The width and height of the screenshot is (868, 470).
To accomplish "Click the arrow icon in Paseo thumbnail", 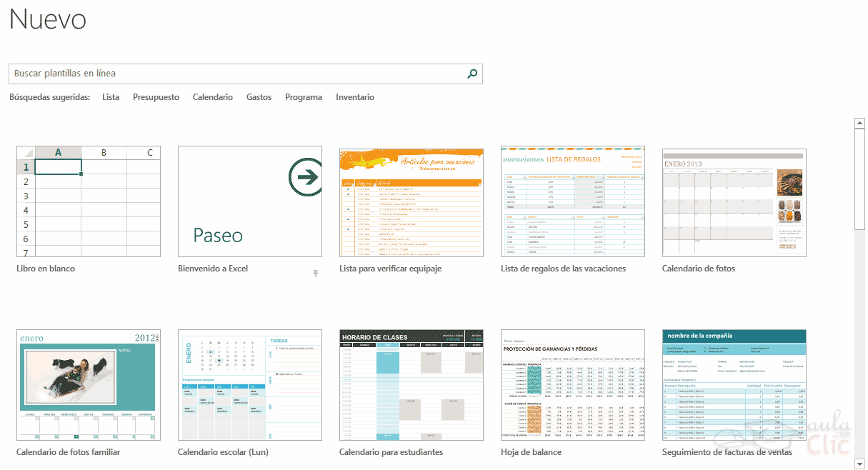I will point(306,178).
